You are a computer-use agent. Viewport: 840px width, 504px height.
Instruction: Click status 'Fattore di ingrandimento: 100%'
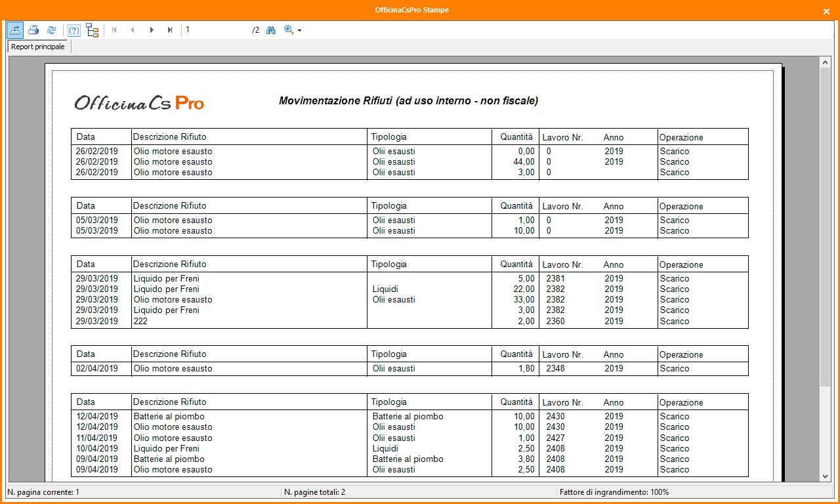pos(614,492)
